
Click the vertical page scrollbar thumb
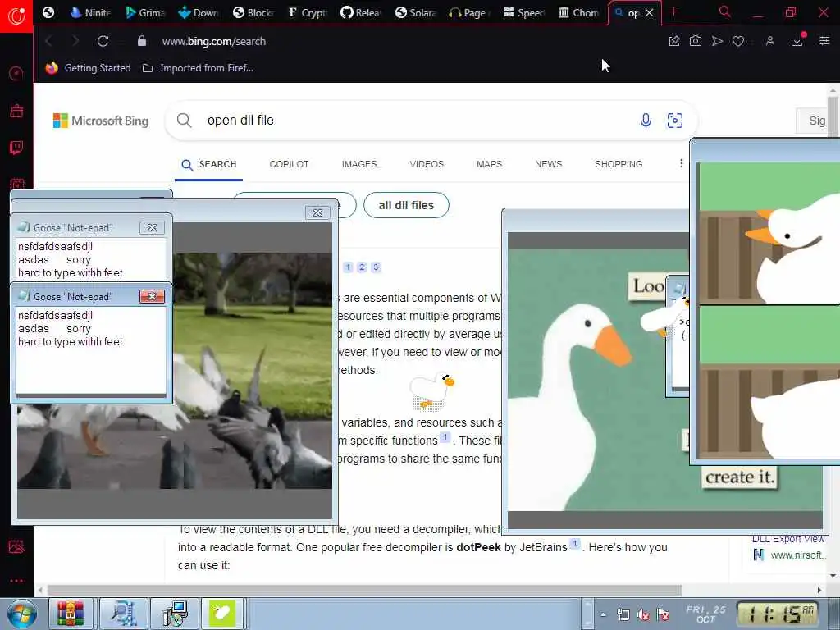click(833, 116)
